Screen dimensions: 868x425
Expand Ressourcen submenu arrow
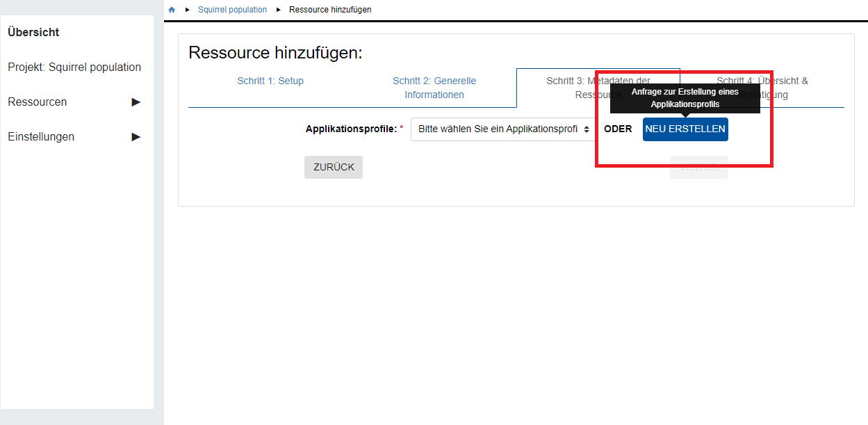(136, 102)
